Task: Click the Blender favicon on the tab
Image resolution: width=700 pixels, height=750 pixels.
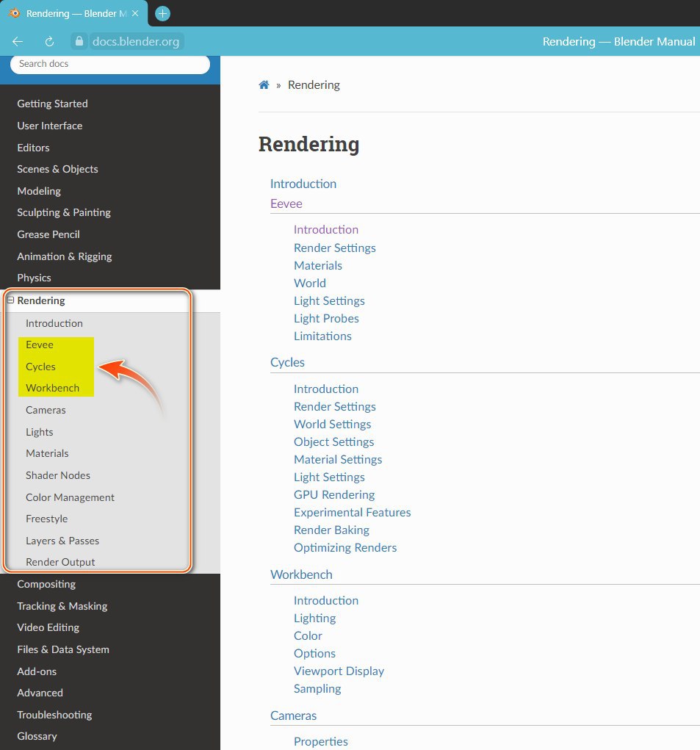Action: [15, 13]
